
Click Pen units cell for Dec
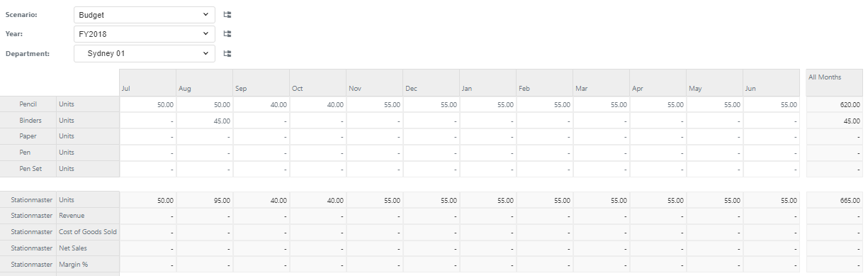(432, 153)
